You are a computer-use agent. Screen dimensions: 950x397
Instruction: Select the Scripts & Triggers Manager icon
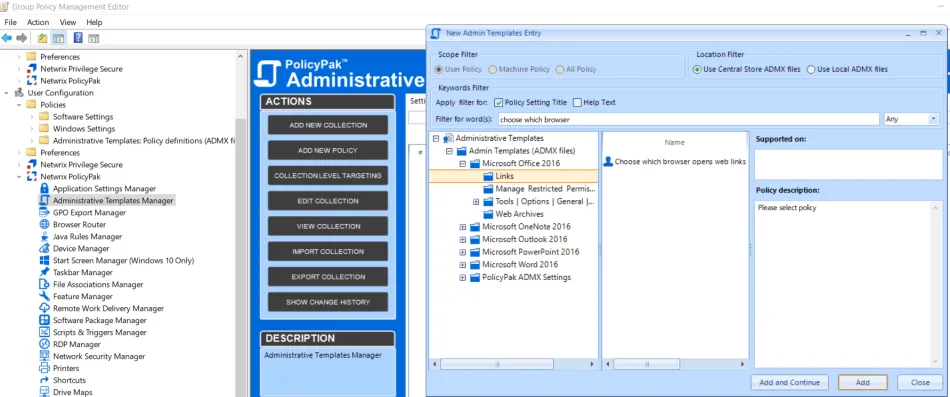tap(44, 332)
